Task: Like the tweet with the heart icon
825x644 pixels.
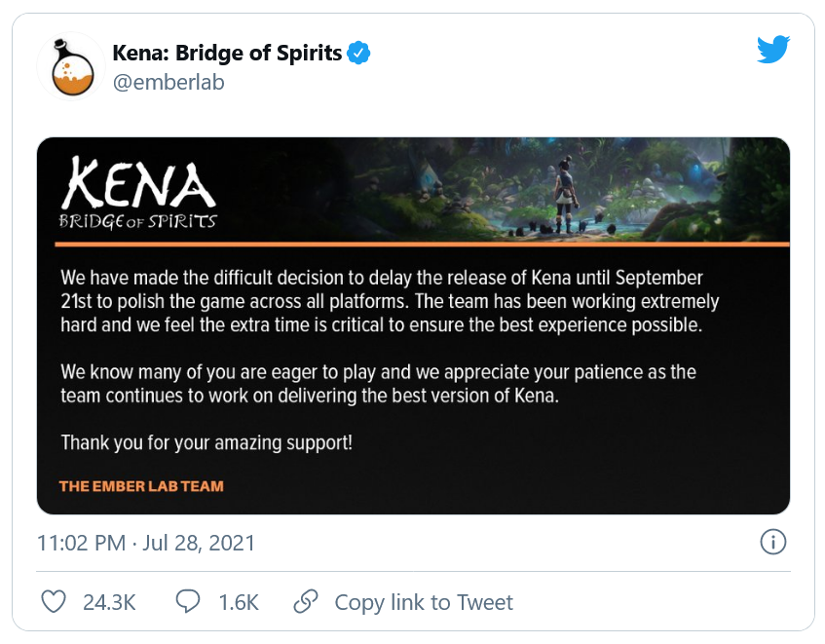Action: (x=54, y=602)
